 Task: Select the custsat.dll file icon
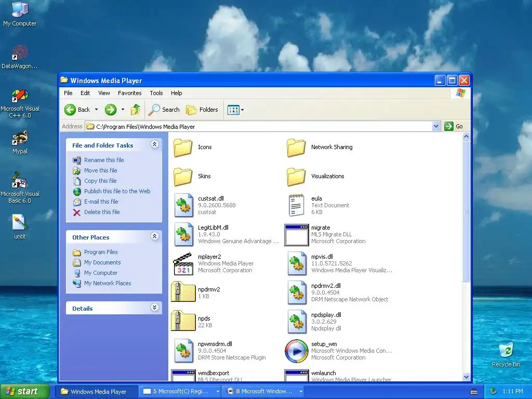183,205
